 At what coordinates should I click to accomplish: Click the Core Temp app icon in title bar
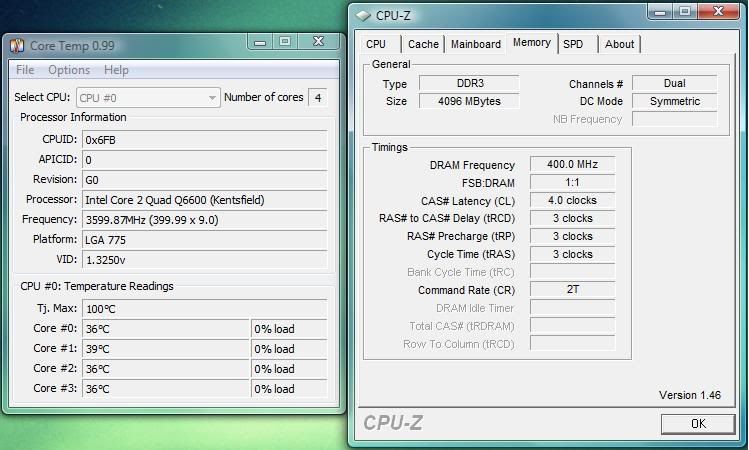click(17, 46)
